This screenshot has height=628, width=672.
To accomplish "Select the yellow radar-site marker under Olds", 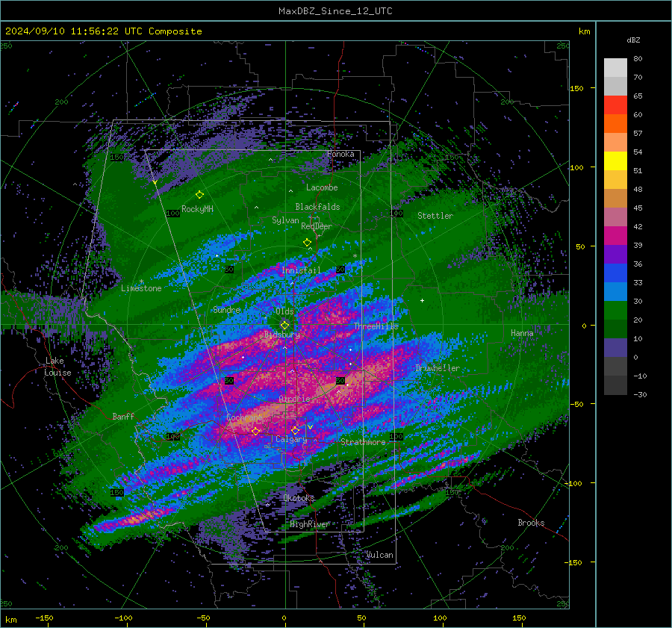I will pyautogui.click(x=285, y=326).
